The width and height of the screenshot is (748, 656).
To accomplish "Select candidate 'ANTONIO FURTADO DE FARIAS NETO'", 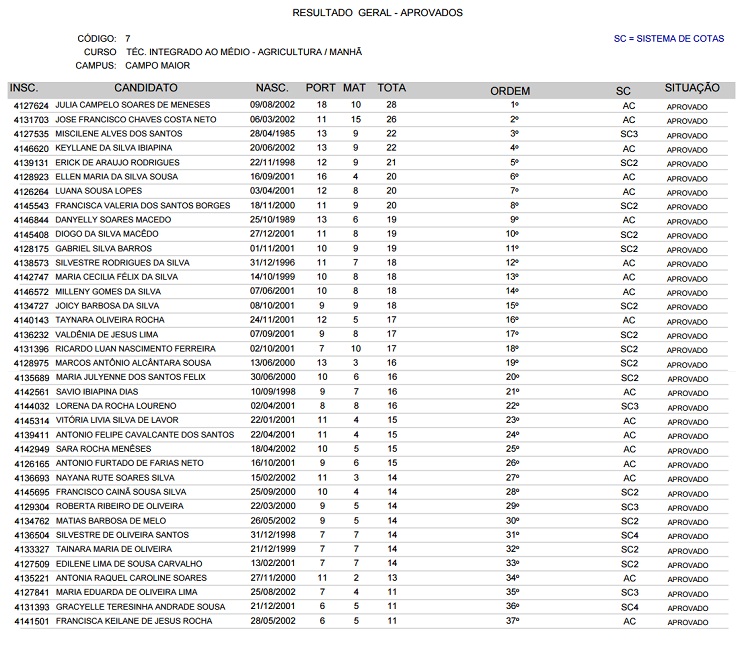I will click(x=130, y=463).
